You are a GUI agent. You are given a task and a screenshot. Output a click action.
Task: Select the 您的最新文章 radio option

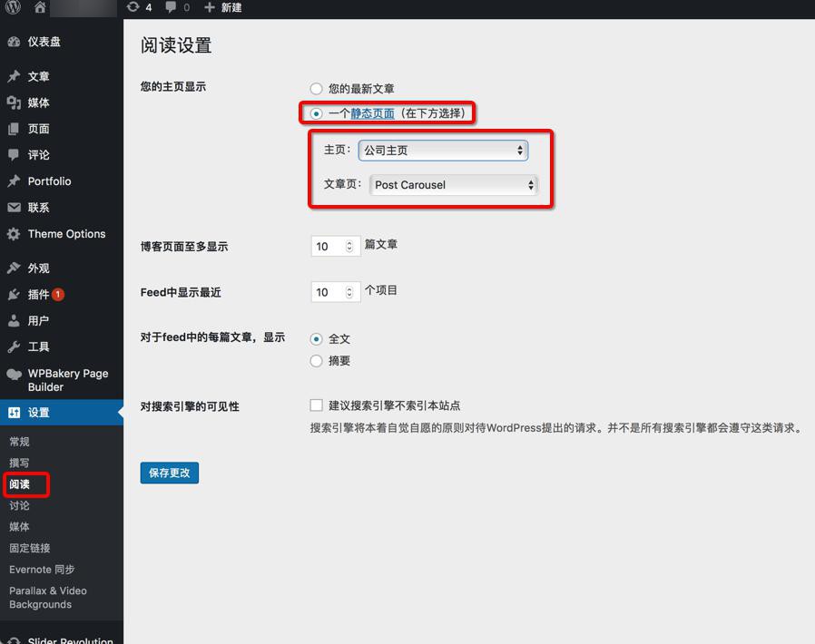tap(316, 89)
